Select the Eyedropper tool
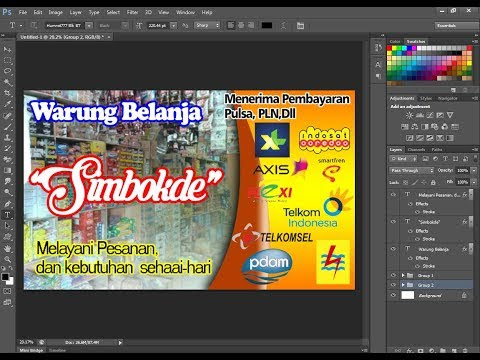The height and width of the screenshot is (360, 480). pyautogui.click(x=7, y=104)
